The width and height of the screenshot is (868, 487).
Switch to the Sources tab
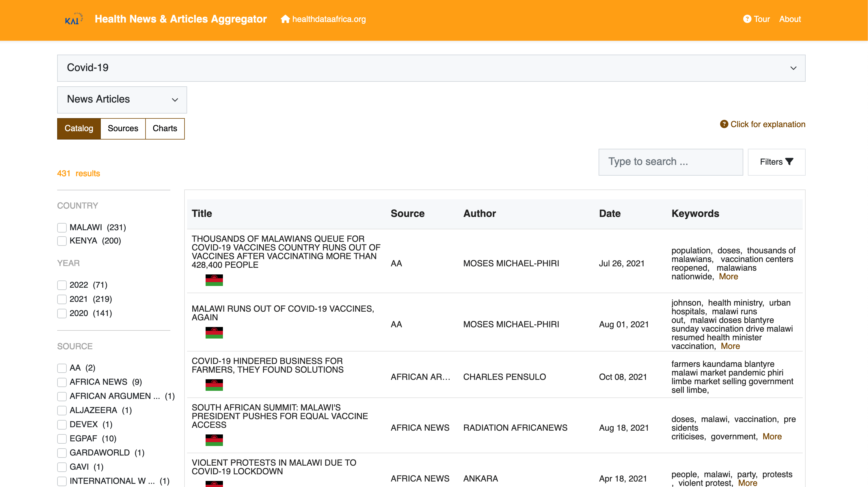[x=123, y=129]
